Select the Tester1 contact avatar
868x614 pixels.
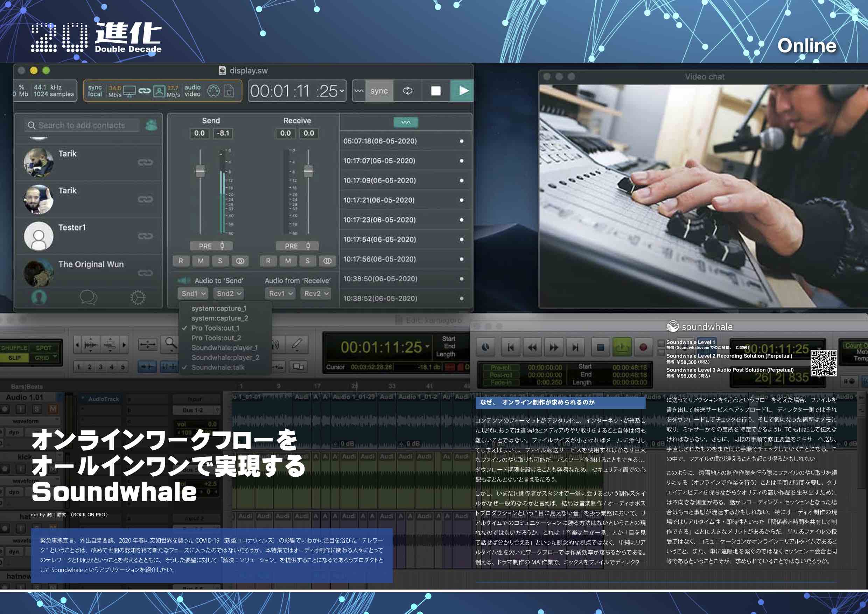click(38, 236)
